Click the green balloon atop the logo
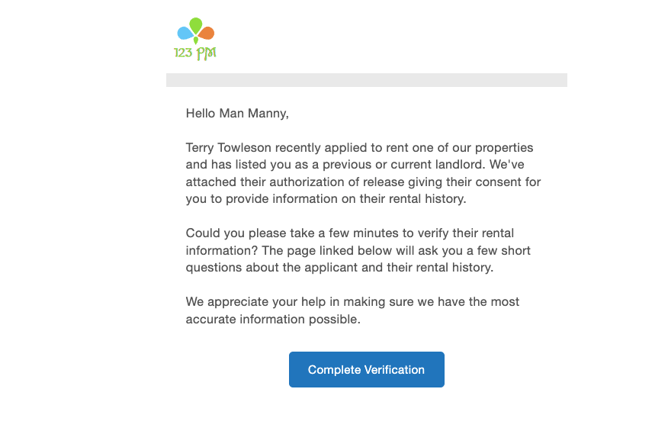The image size is (668, 434). (196, 24)
